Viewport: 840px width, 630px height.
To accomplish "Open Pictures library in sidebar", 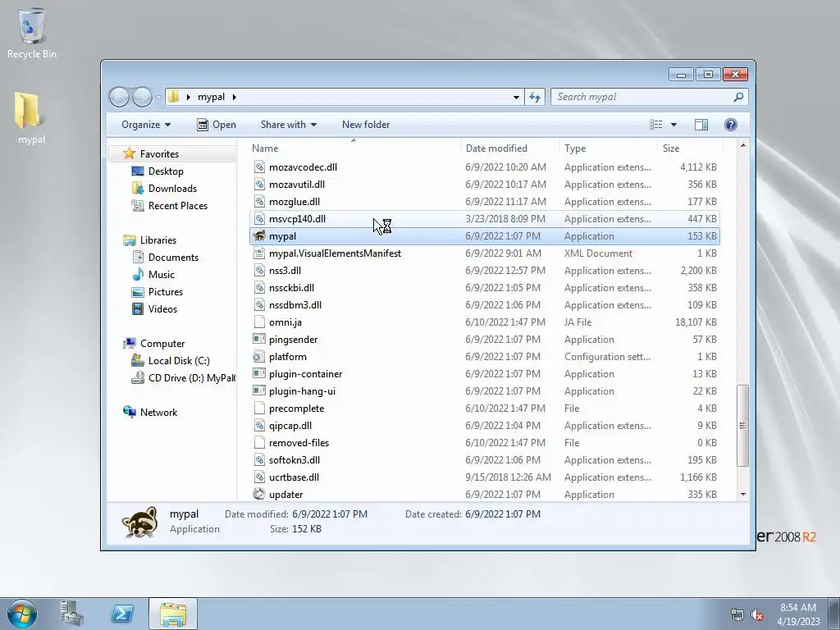I will (x=166, y=292).
